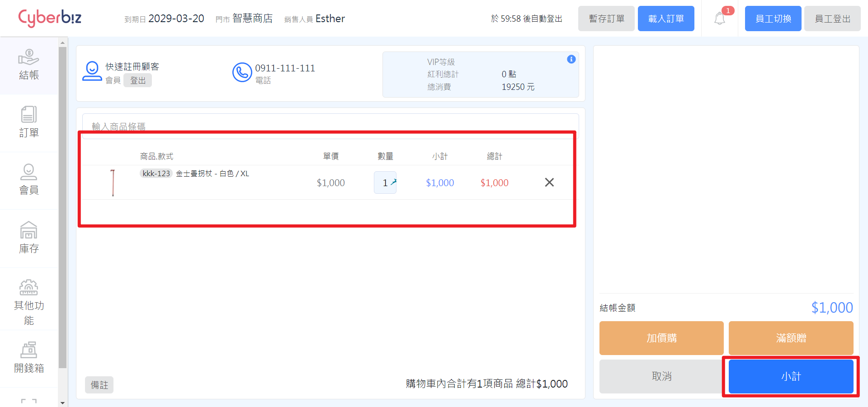868x407 pixels.
Task: Click the 輸入商品條碼 barcode input field
Action: (330, 126)
